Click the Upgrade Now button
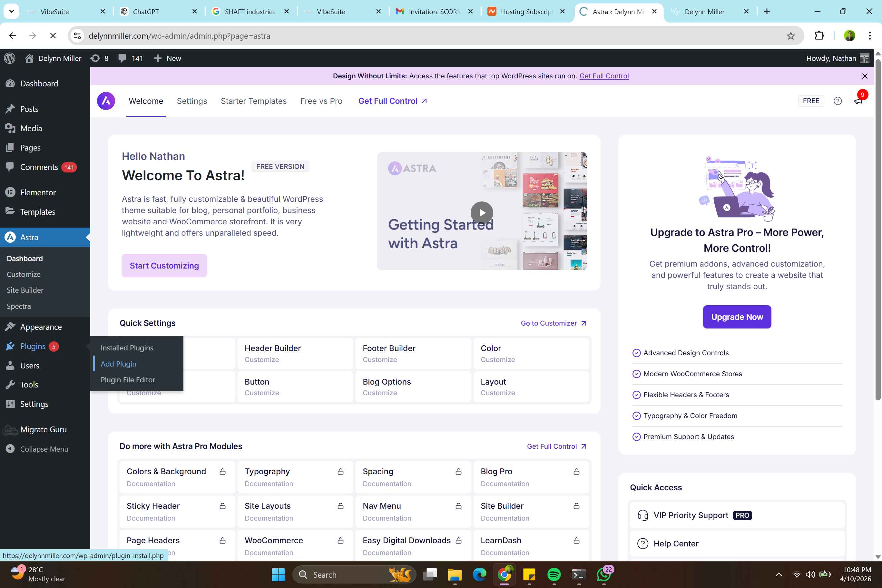The height and width of the screenshot is (588, 882). click(x=737, y=317)
